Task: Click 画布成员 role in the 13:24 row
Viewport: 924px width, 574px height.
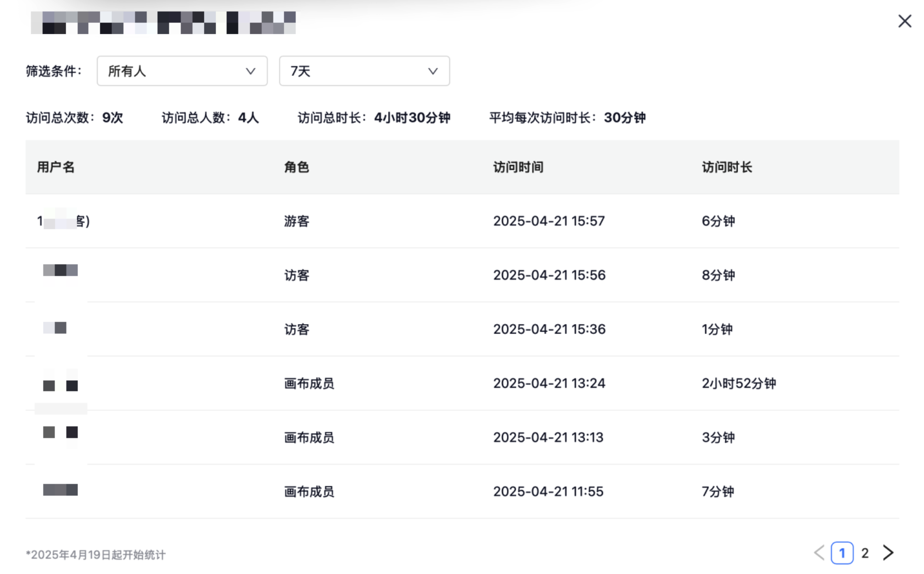Action: pyautogui.click(x=309, y=384)
